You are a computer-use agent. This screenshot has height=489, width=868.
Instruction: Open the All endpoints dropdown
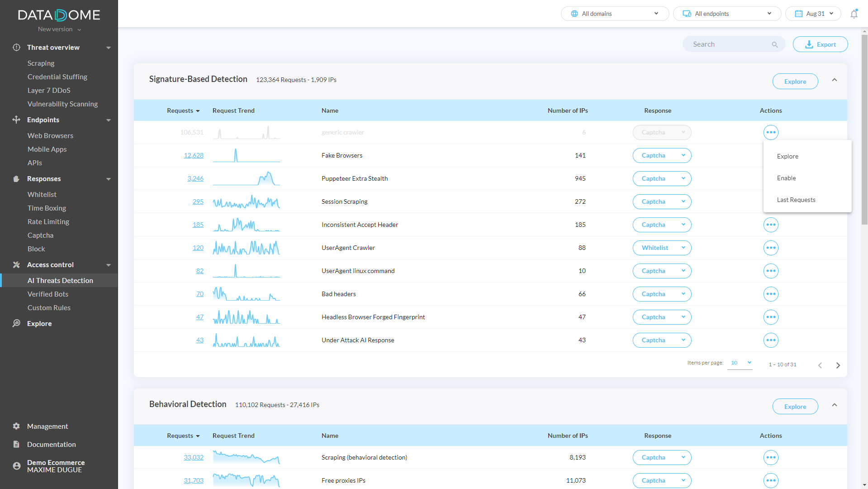pyautogui.click(x=727, y=14)
